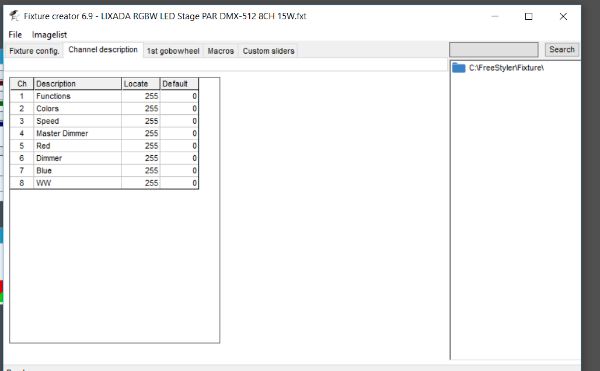The width and height of the screenshot is (600, 371).
Task: Click channel number 8 cell
Action: (22, 183)
